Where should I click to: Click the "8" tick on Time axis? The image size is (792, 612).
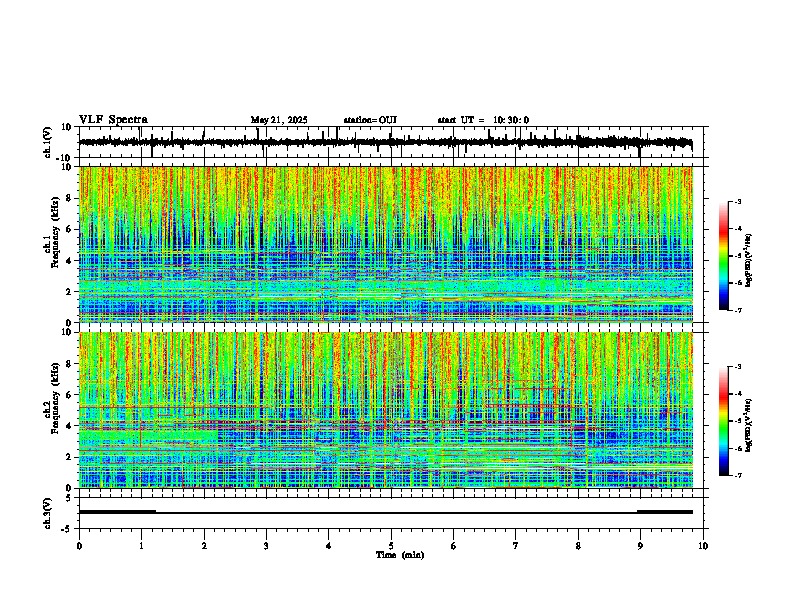[x=578, y=546]
